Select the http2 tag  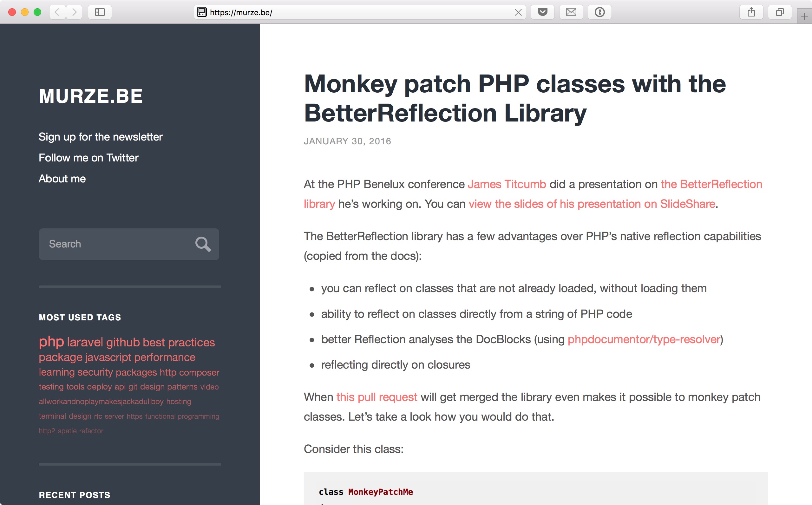47,431
